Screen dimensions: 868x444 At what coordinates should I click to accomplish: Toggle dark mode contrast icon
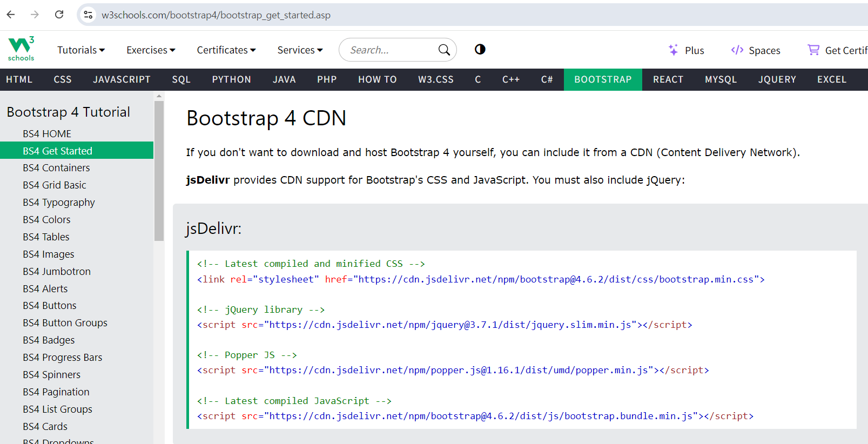(x=480, y=49)
